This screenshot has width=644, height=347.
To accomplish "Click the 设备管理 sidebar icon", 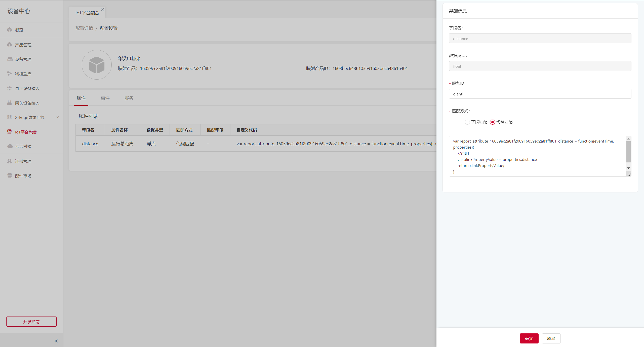I will tap(10, 59).
